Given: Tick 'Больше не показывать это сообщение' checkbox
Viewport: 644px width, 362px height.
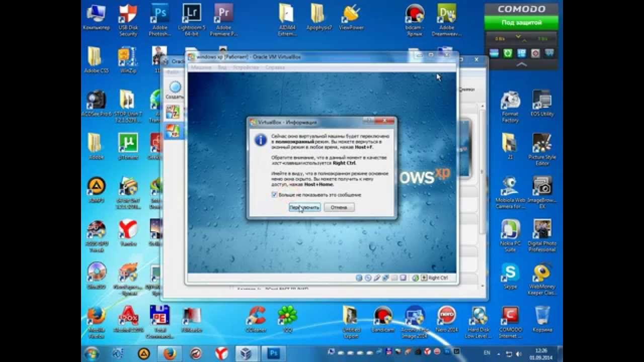Looking at the screenshot, I should [274, 195].
